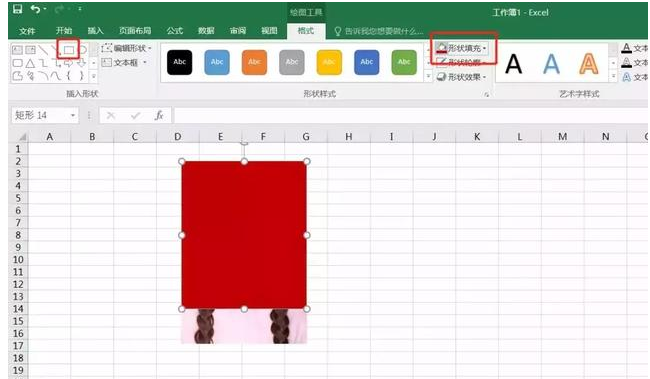The height and width of the screenshot is (379, 650).
Task: Apply the orange Abc shape style
Action: tap(254, 62)
